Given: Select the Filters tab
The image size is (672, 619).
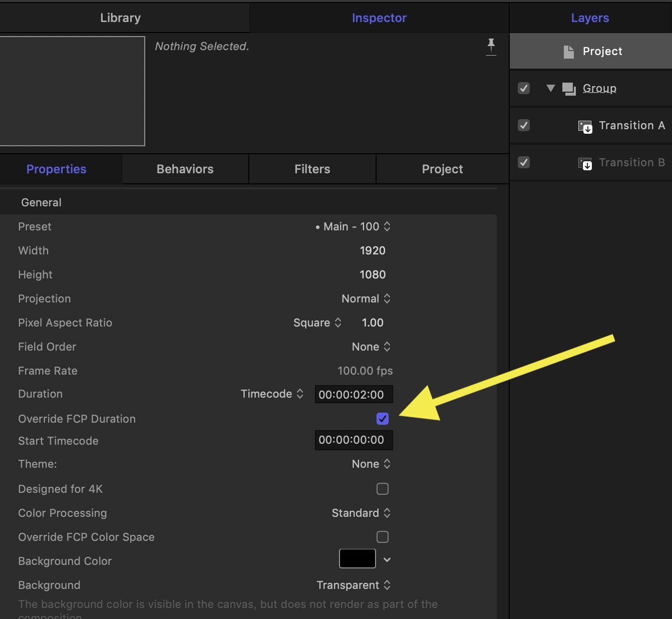Looking at the screenshot, I should click(312, 169).
